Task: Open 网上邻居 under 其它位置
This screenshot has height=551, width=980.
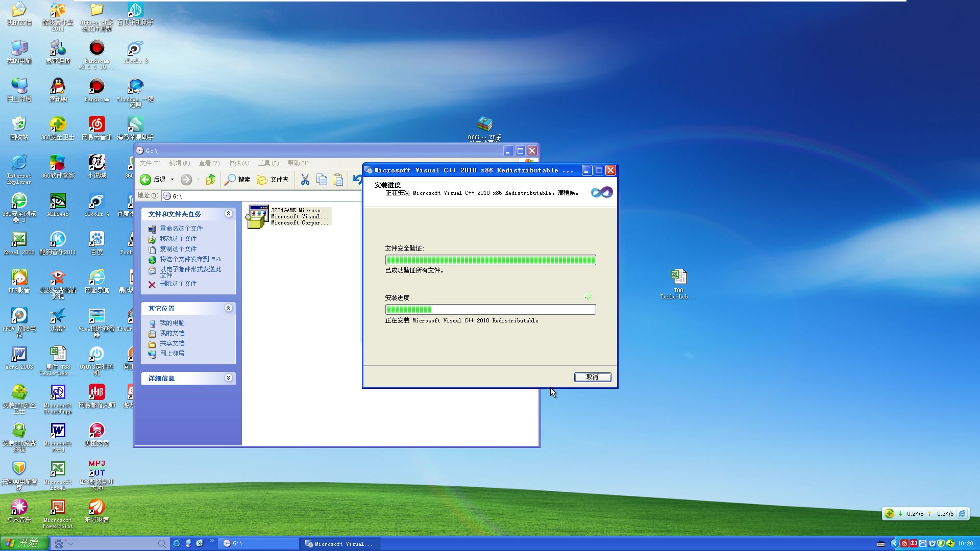Action: (172, 354)
